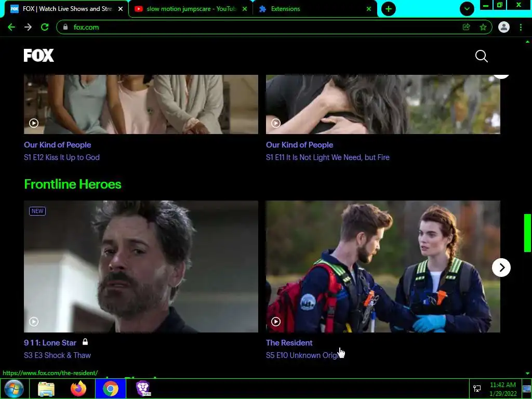
Task: Close the FOX tab
Action: tap(121, 9)
